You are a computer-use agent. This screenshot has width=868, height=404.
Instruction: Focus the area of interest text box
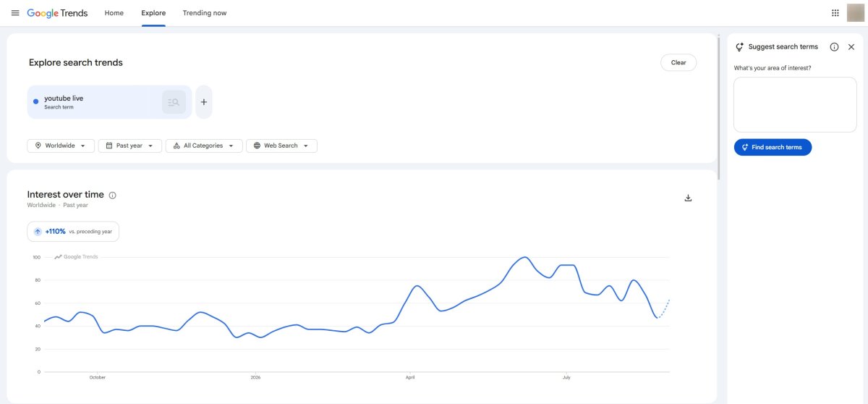tap(795, 105)
